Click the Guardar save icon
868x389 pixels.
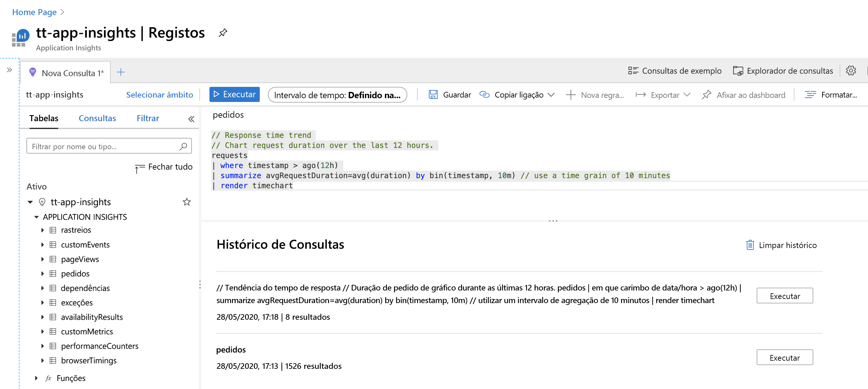click(x=433, y=95)
